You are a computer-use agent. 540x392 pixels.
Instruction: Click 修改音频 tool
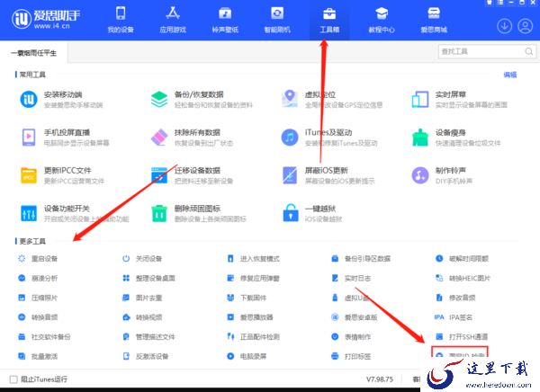point(455,298)
